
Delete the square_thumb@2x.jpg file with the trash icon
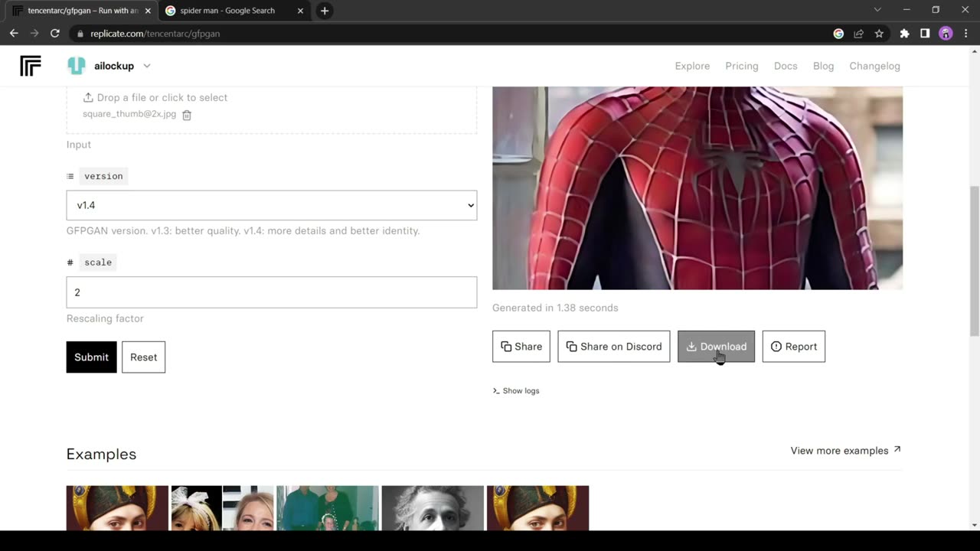click(x=187, y=115)
